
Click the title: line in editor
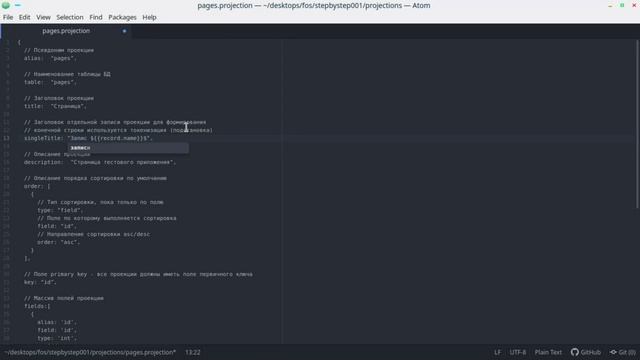click(55, 107)
